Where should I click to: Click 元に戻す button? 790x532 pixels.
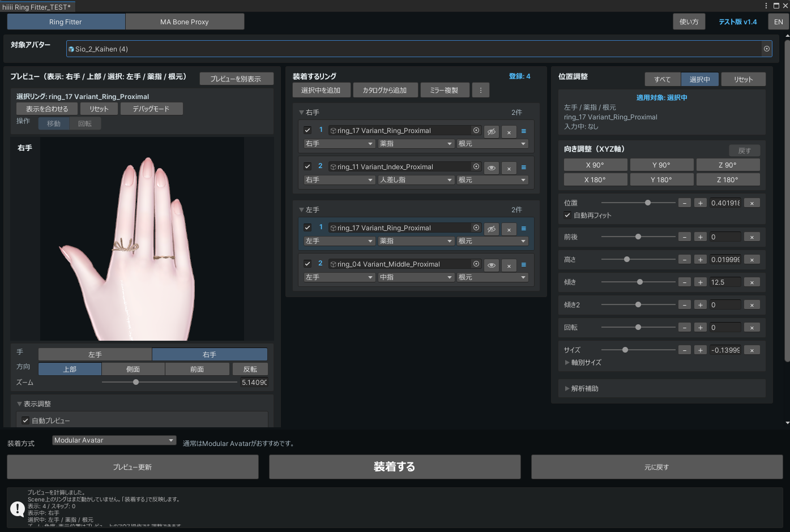pyautogui.click(x=657, y=467)
